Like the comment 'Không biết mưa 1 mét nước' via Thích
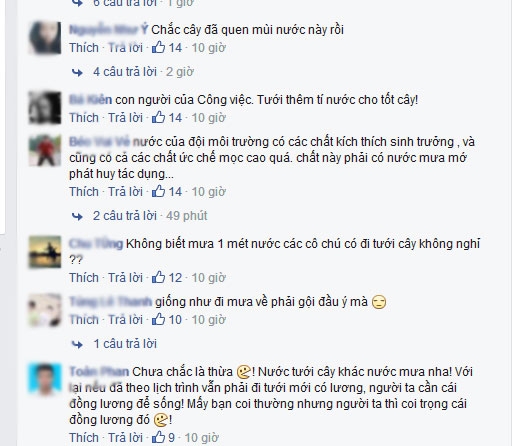This screenshot has height=446, width=512. [84, 277]
